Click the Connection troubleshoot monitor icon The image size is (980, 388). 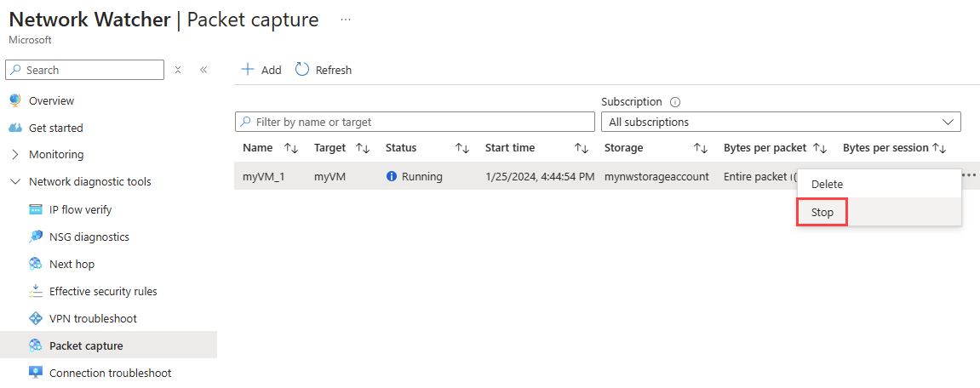tap(36, 373)
